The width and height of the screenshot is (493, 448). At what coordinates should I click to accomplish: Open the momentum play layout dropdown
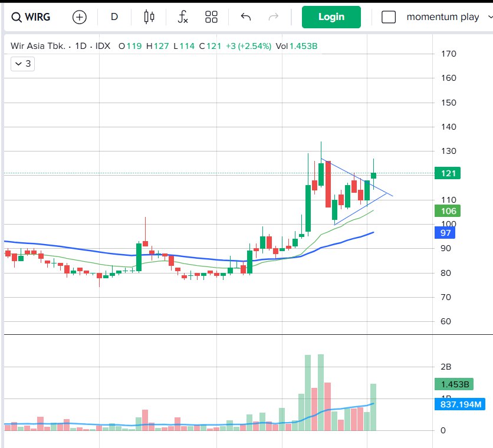click(x=449, y=17)
